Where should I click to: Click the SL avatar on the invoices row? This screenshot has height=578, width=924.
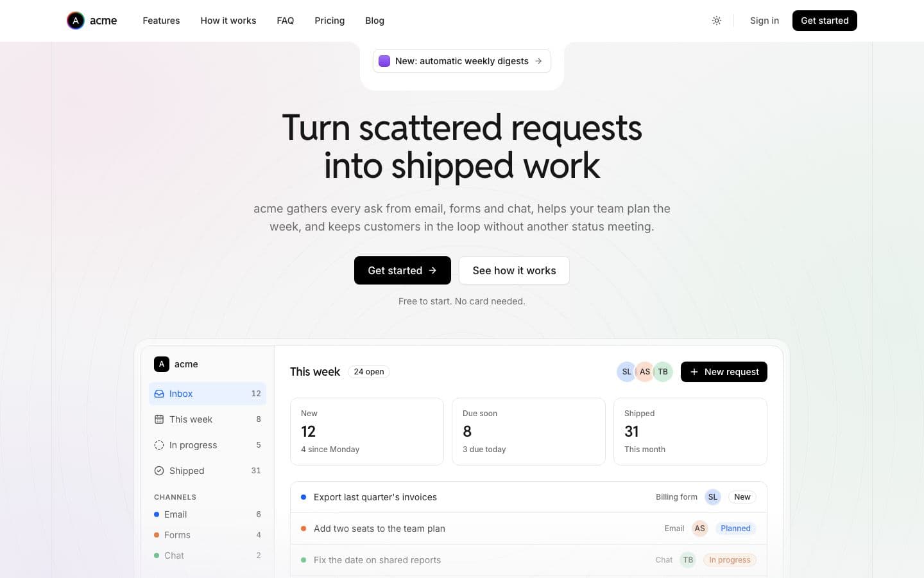coord(713,497)
